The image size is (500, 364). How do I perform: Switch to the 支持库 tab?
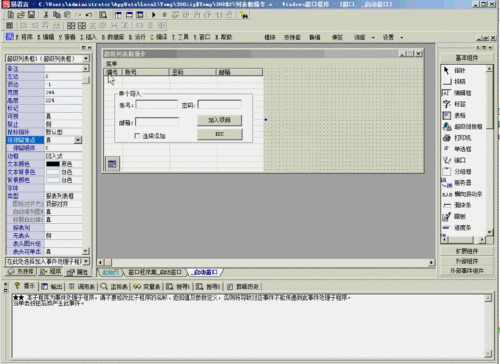click(21, 272)
